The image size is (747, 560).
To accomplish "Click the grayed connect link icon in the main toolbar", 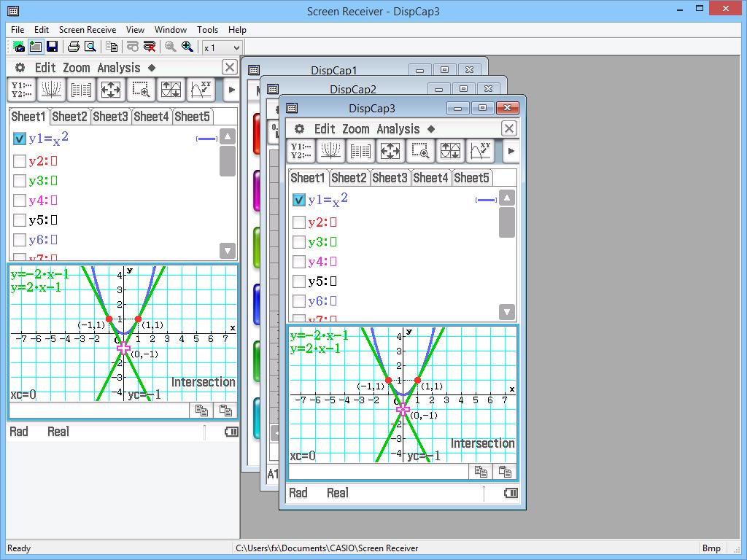I will (133, 47).
